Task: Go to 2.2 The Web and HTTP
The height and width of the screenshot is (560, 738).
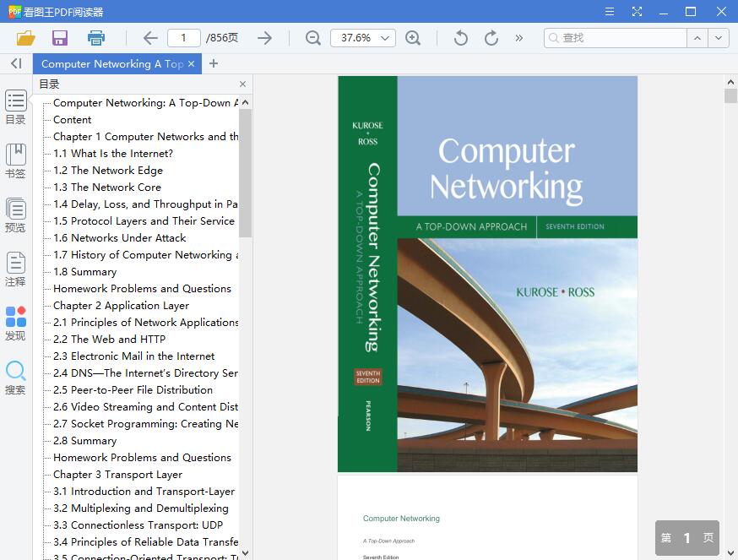Action: click(x=109, y=339)
